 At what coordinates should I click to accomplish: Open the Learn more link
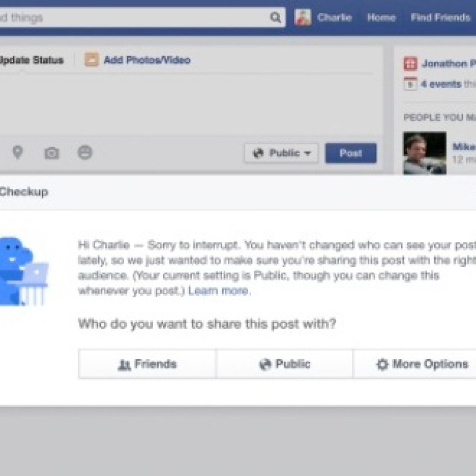click(218, 291)
